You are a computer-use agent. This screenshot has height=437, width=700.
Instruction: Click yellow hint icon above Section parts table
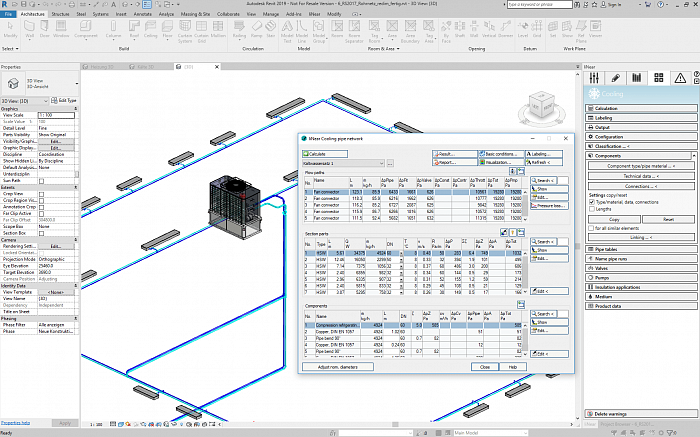coord(512,233)
